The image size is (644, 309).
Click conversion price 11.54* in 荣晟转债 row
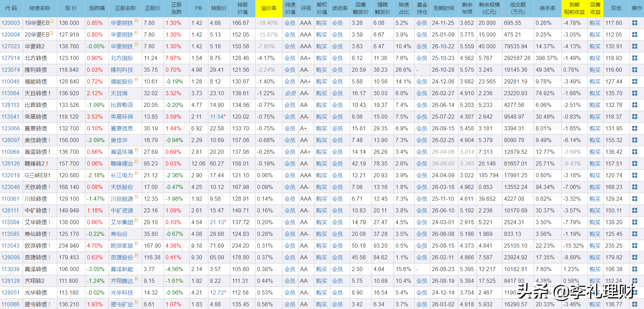[218, 117]
